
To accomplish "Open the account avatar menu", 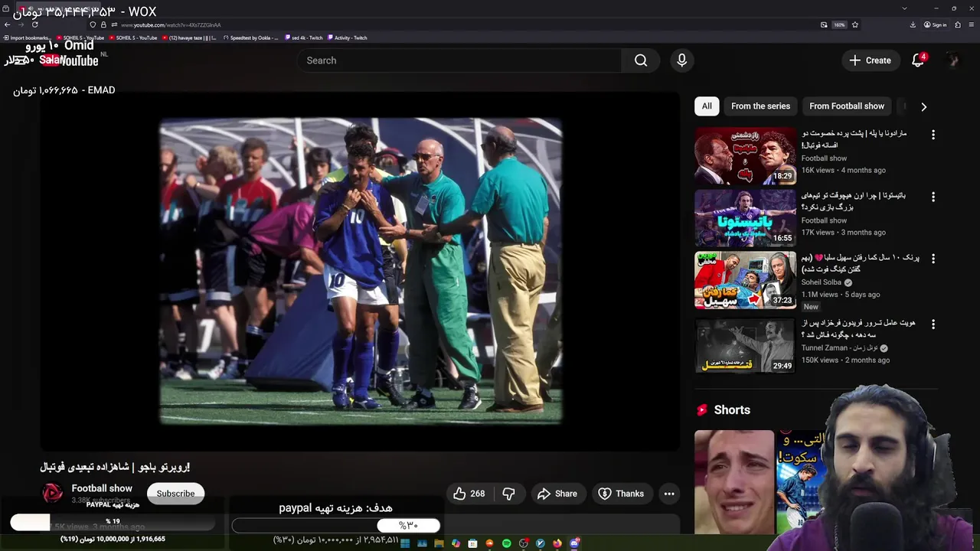I will point(952,60).
